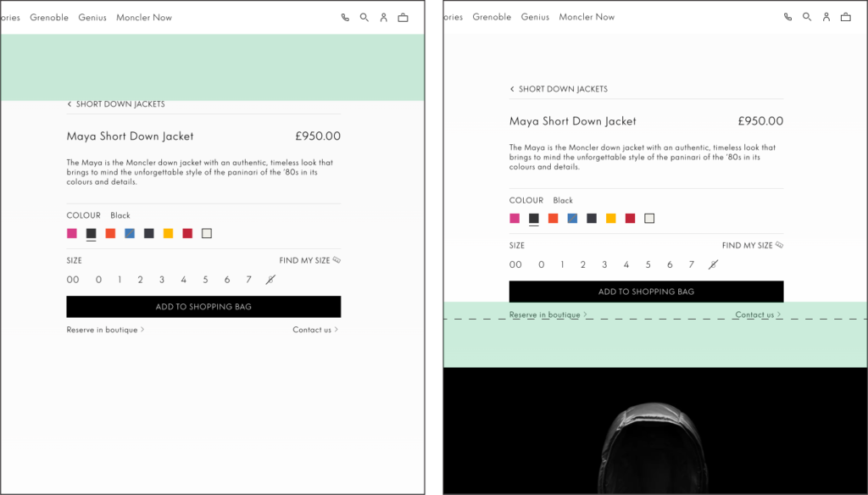
Task: Open account icon in left page header
Action: click(384, 17)
